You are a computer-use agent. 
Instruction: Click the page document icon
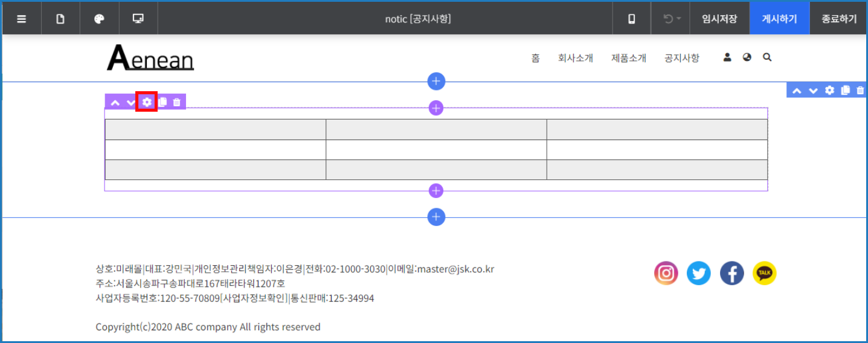pyautogui.click(x=60, y=19)
